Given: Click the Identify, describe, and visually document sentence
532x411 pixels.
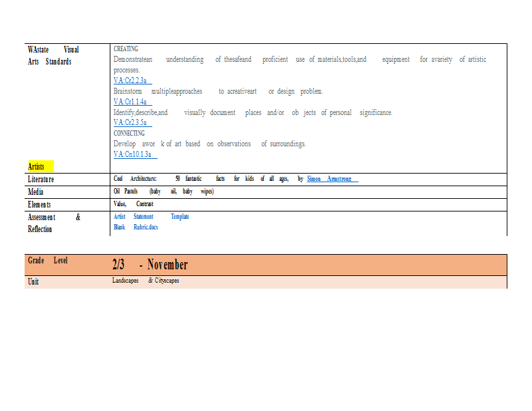Looking at the screenshot, I should (x=253, y=112).
